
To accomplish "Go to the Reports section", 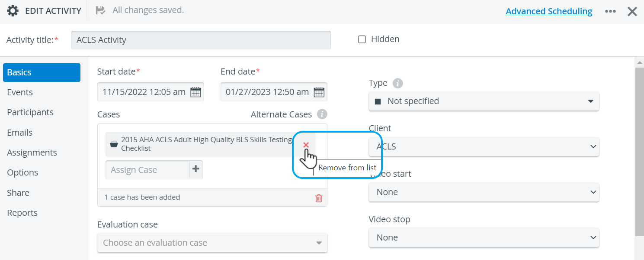I will pos(22,213).
